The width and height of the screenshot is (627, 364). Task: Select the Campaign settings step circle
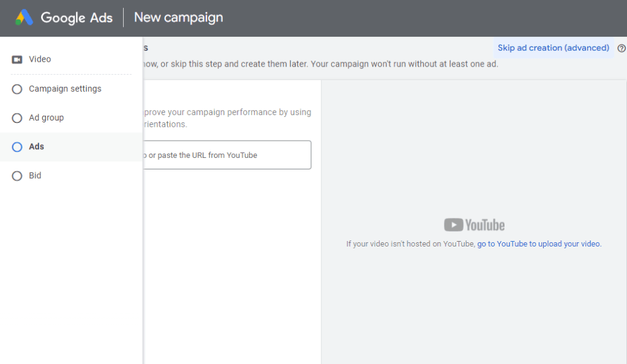point(17,89)
